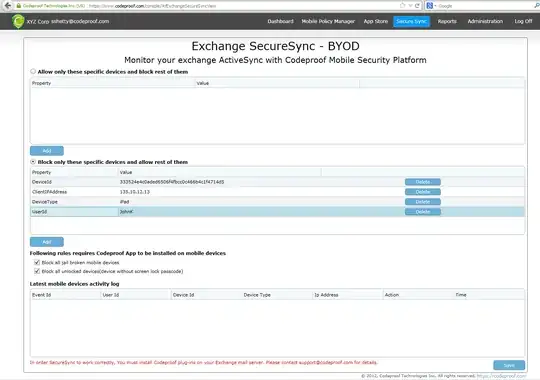Click Add button under the allow list

(x=47, y=151)
